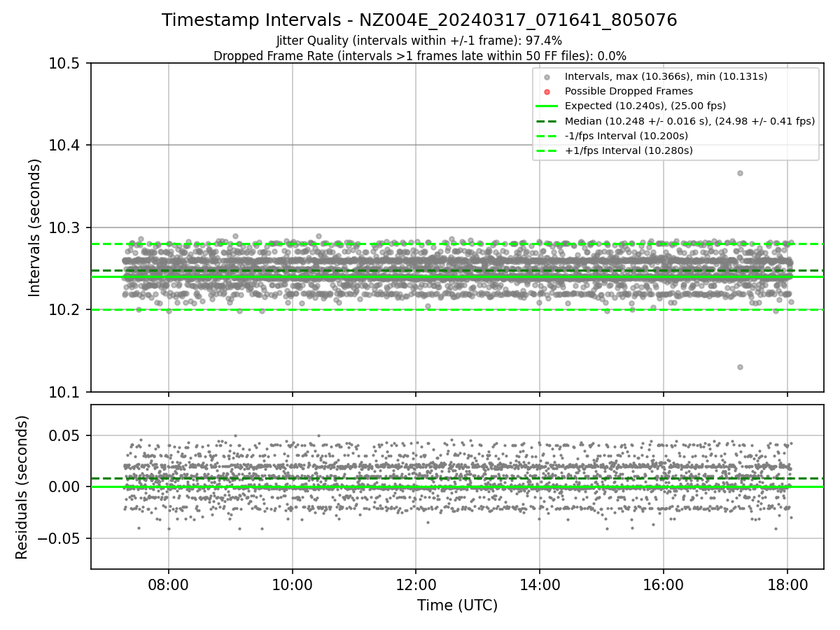Click legend entry Median (10.248 +/- 0.016 s)
The height and width of the screenshot is (630, 840).
[x=689, y=121]
